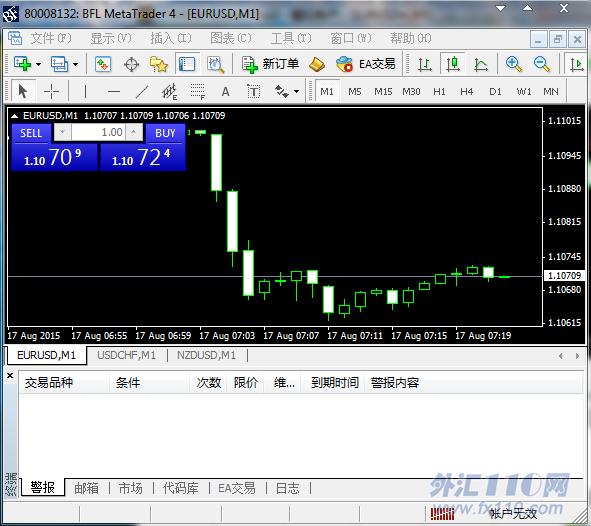Screen dimensions: 591x526
Task: Toggle the Terminal panel icon
Action: (x=187, y=64)
